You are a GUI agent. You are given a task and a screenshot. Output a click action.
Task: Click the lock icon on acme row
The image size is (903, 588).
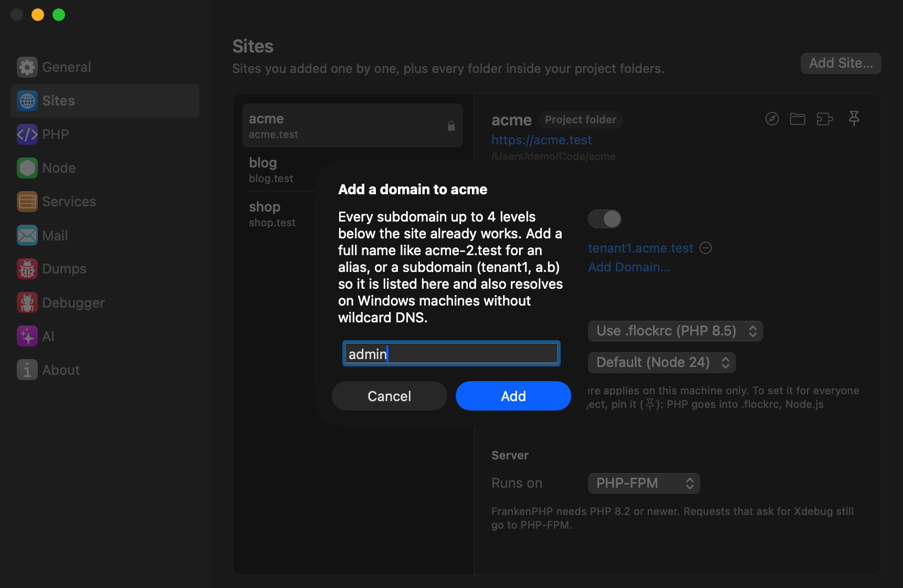[x=451, y=126]
